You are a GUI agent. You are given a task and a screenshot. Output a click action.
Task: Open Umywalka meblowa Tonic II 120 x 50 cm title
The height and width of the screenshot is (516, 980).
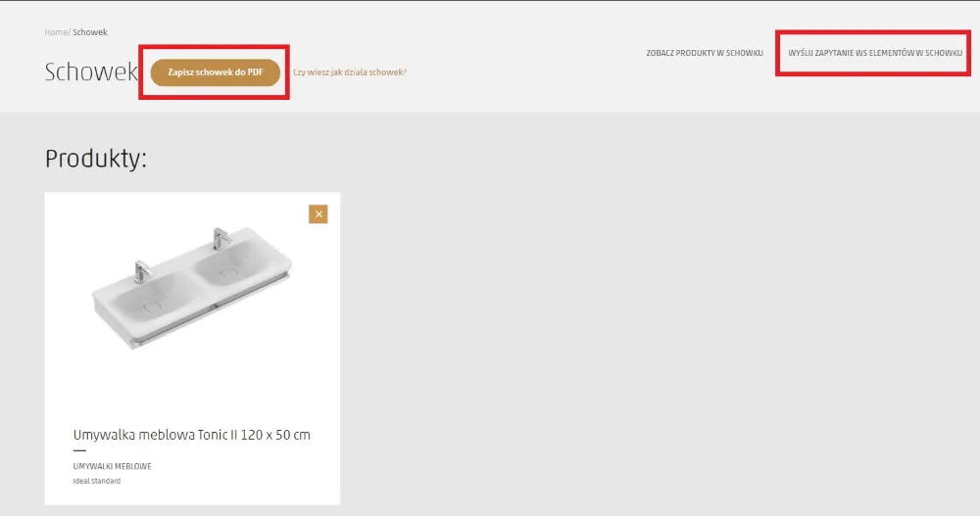(x=192, y=435)
